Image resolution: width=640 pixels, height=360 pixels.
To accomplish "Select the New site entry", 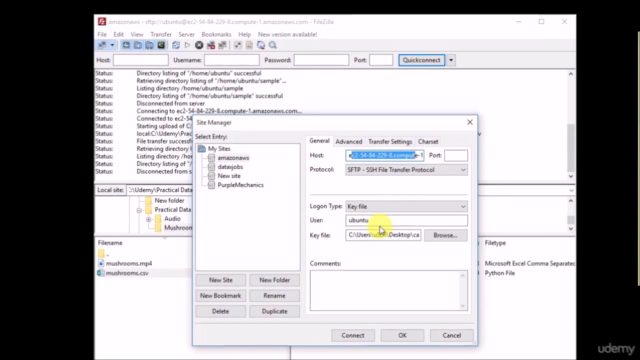I will point(229,176).
